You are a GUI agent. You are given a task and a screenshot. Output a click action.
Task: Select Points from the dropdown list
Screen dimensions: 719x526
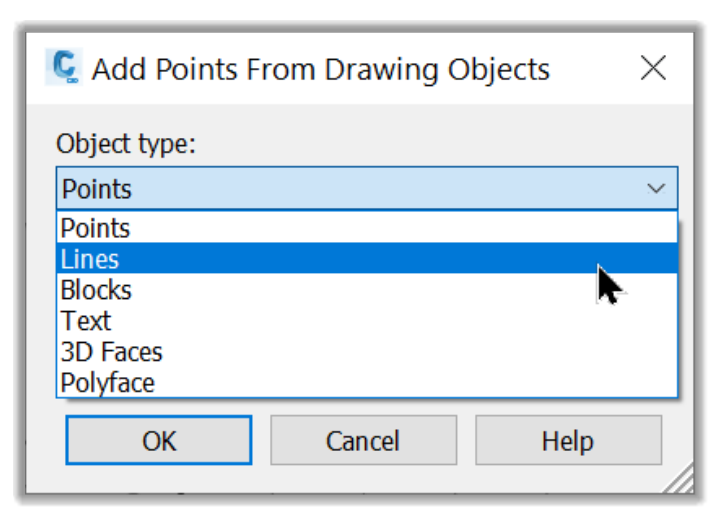pos(367,227)
